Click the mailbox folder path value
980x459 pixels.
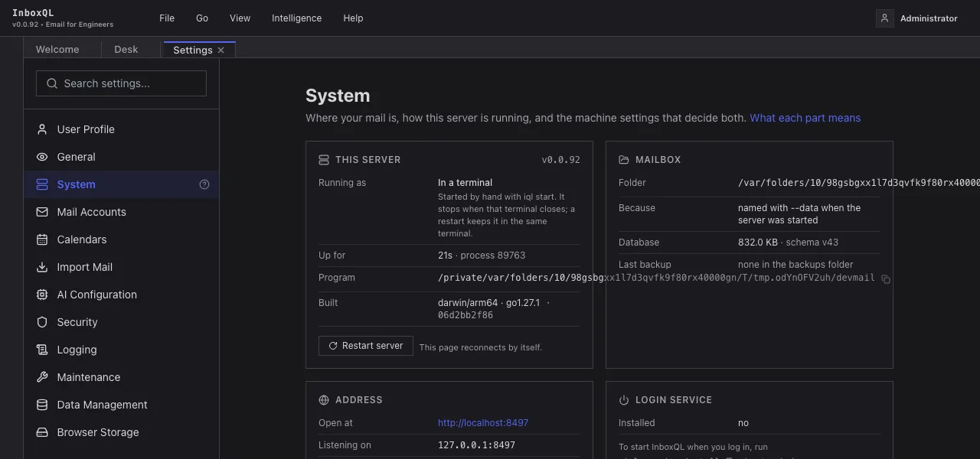click(859, 183)
